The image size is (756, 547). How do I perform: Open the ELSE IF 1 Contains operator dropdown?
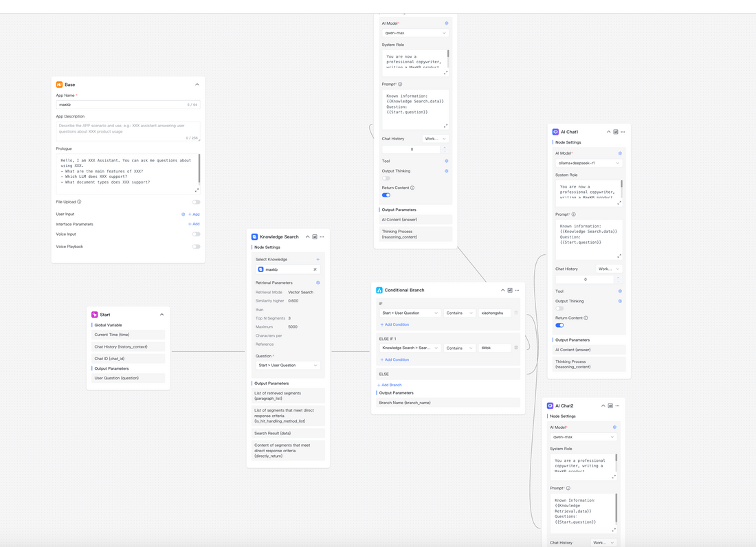point(459,348)
